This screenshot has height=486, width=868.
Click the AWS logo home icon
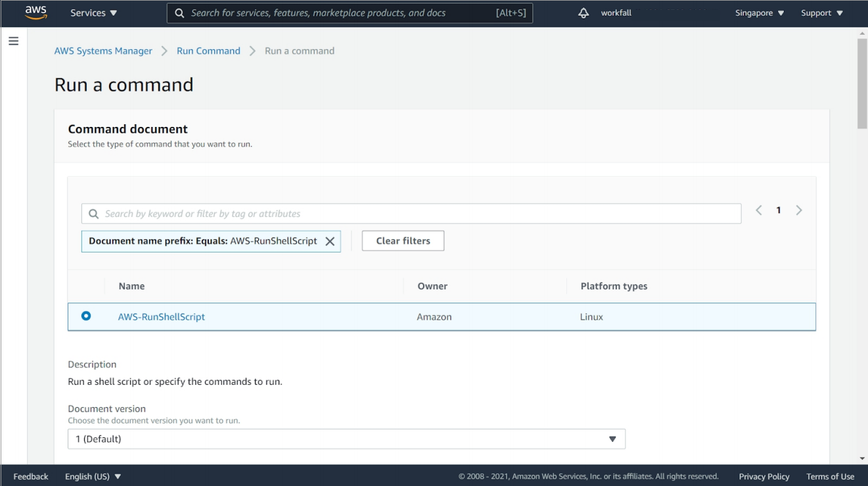[35, 12]
